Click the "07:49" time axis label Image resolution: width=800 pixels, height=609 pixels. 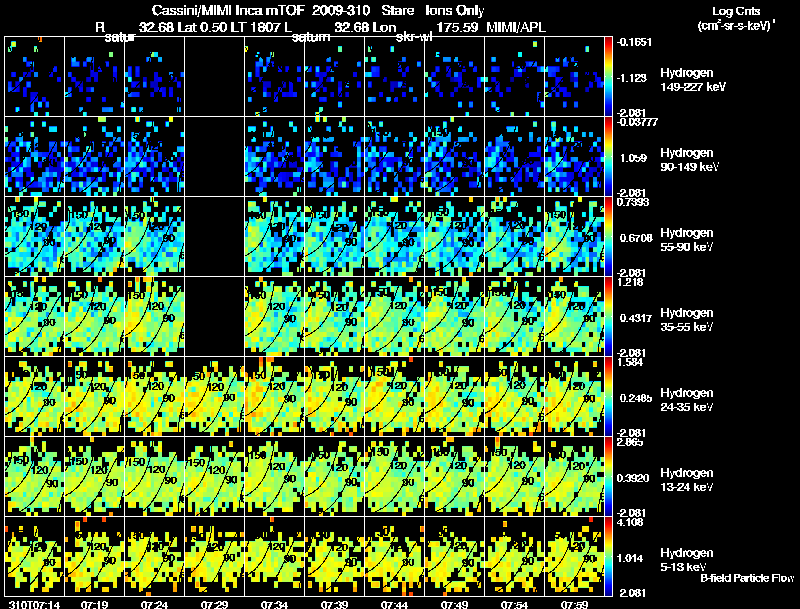[x=455, y=605]
